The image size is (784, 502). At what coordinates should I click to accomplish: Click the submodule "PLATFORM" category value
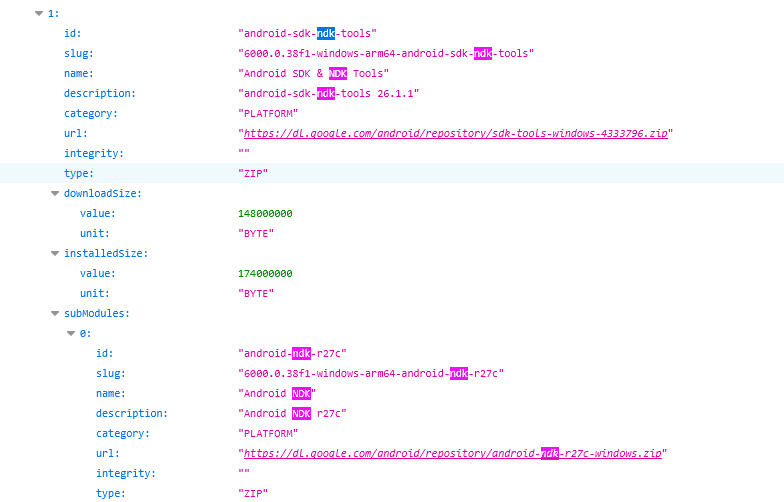[x=268, y=434]
